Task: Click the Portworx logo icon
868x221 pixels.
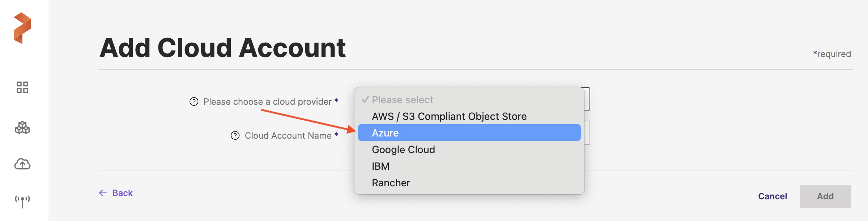Action: tap(22, 28)
